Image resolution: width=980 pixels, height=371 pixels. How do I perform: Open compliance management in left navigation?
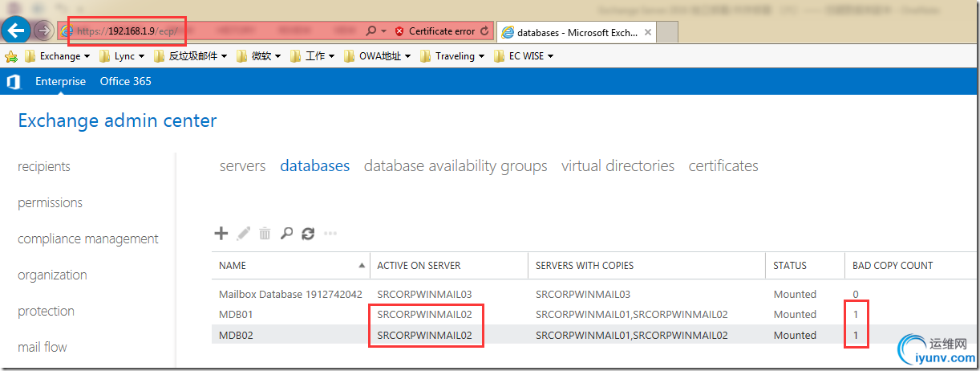[x=88, y=239]
